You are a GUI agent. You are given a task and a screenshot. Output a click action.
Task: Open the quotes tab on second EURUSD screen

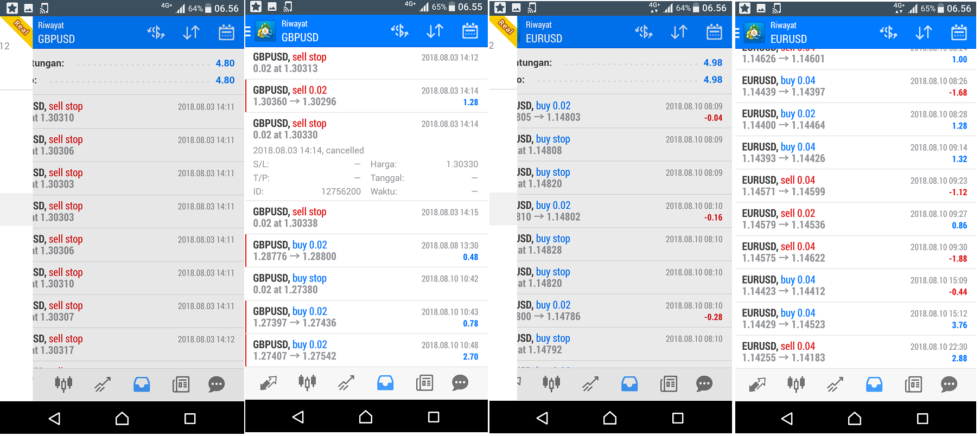(757, 384)
